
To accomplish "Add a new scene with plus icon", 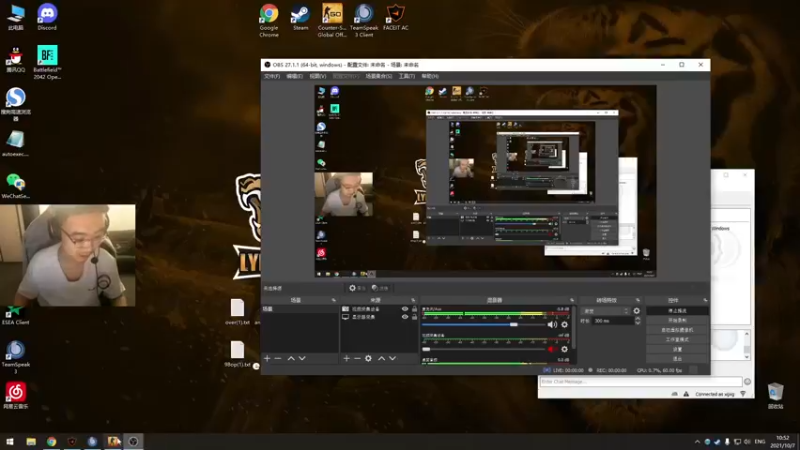I will tap(267, 359).
